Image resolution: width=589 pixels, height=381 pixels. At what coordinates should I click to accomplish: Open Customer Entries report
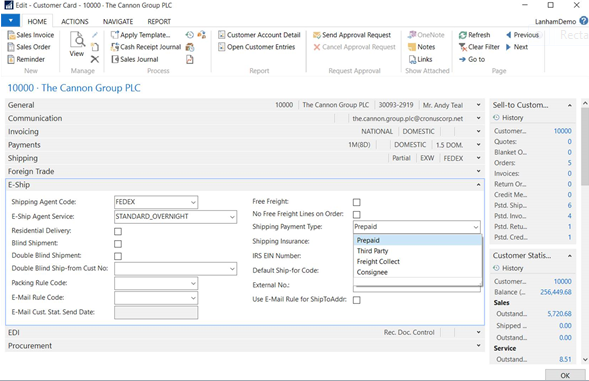[x=257, y=47]
